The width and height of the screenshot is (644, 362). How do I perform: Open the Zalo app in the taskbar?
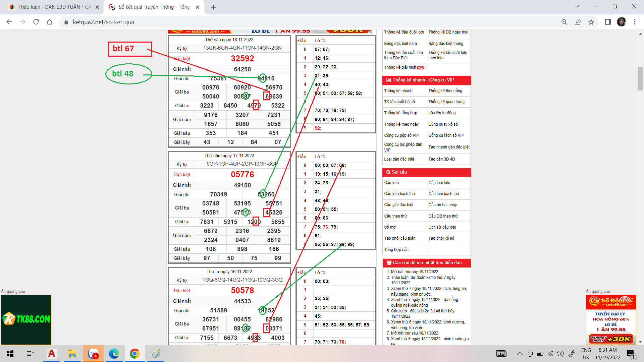click(x=93, y=354)
